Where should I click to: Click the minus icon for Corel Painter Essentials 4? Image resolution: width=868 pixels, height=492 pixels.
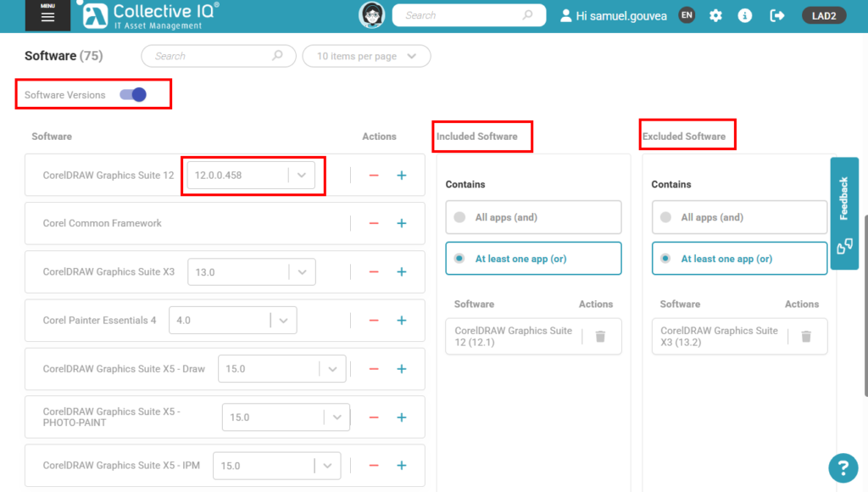374,321
